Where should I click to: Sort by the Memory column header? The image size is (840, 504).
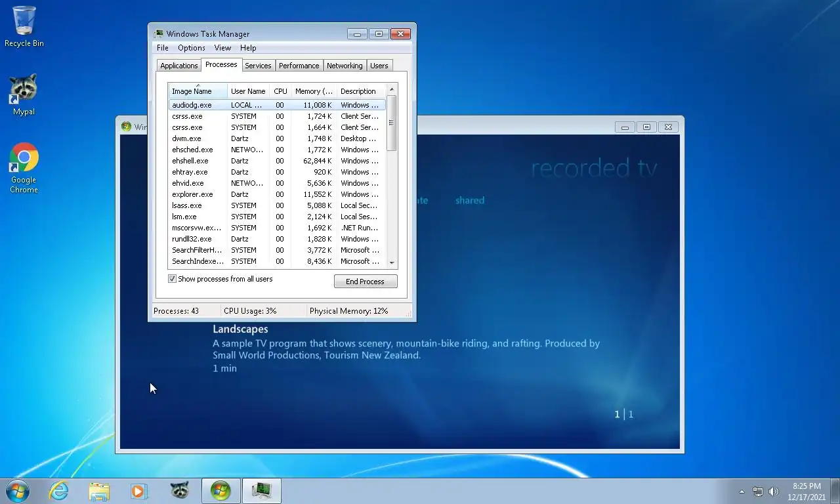314,91
